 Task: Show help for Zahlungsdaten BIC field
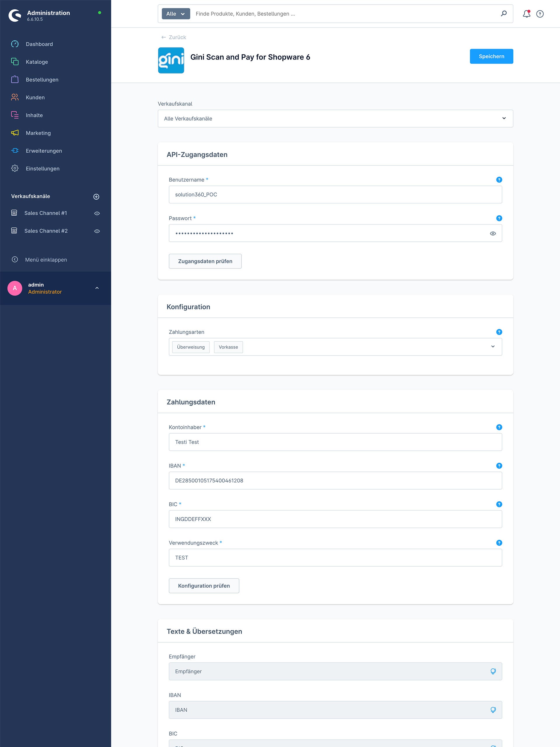499,504
